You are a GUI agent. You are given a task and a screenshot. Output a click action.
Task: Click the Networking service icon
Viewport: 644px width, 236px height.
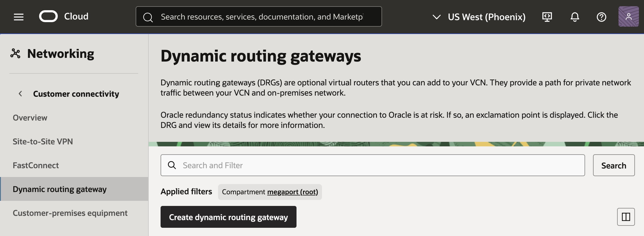(15, 53)
